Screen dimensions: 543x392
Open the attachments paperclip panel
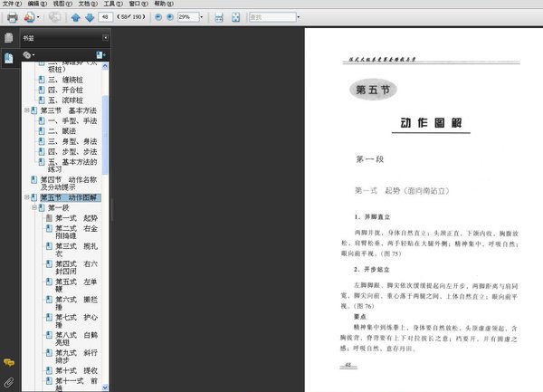click(9, 382)
